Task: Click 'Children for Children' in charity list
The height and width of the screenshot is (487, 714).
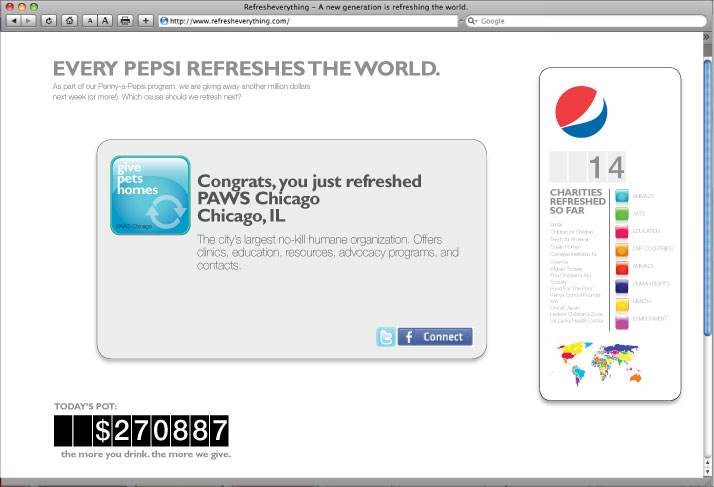Action: click(x=571, y=232)
